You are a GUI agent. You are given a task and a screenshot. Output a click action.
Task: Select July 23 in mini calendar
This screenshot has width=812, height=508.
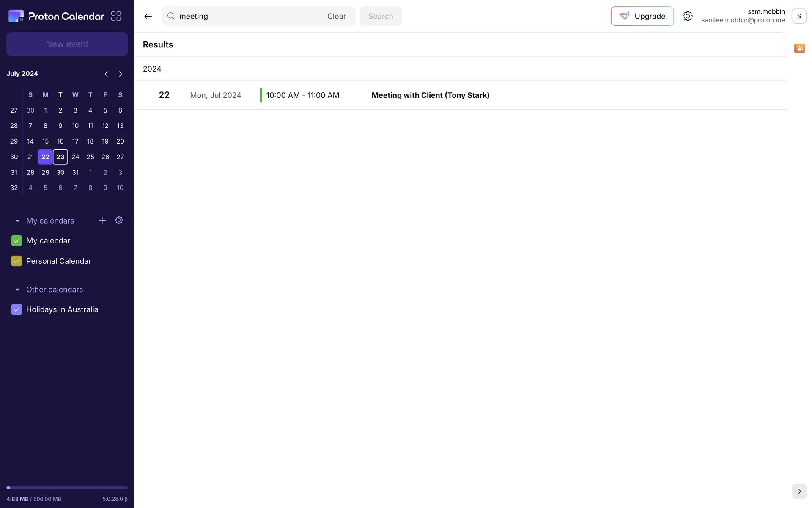[x=60, y=157]
